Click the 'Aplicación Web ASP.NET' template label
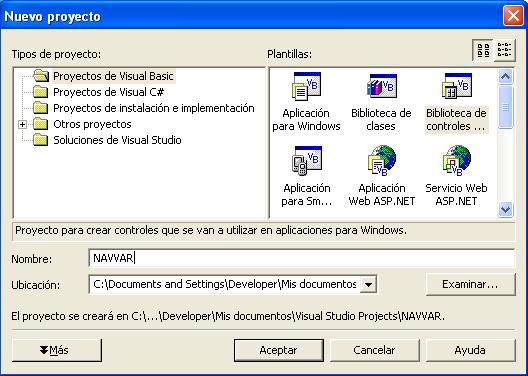Image resolution: width=528 pixels, height=376 pixels. (x=382, y=195)
